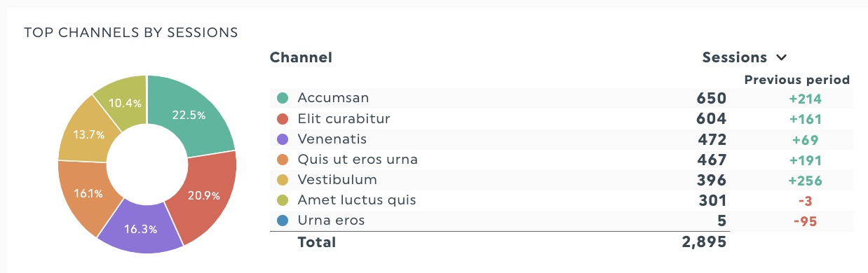
Task: Sort table using the Sessions chevron arrow
Action: tap(781, 58)
